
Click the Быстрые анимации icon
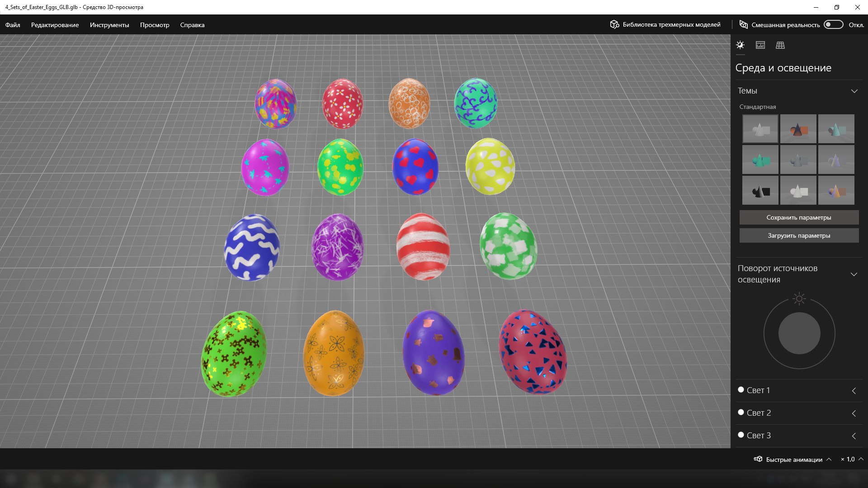(758, 459)
